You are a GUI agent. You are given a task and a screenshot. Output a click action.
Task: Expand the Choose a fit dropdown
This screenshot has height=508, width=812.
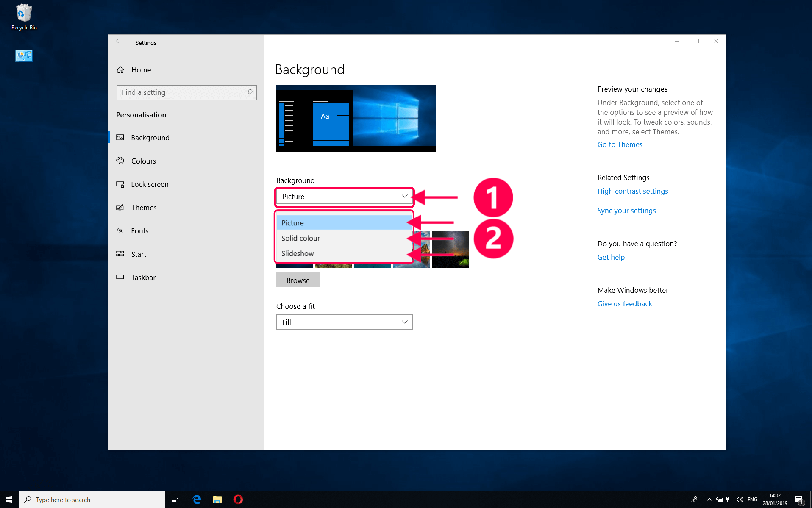pos(344,322)
